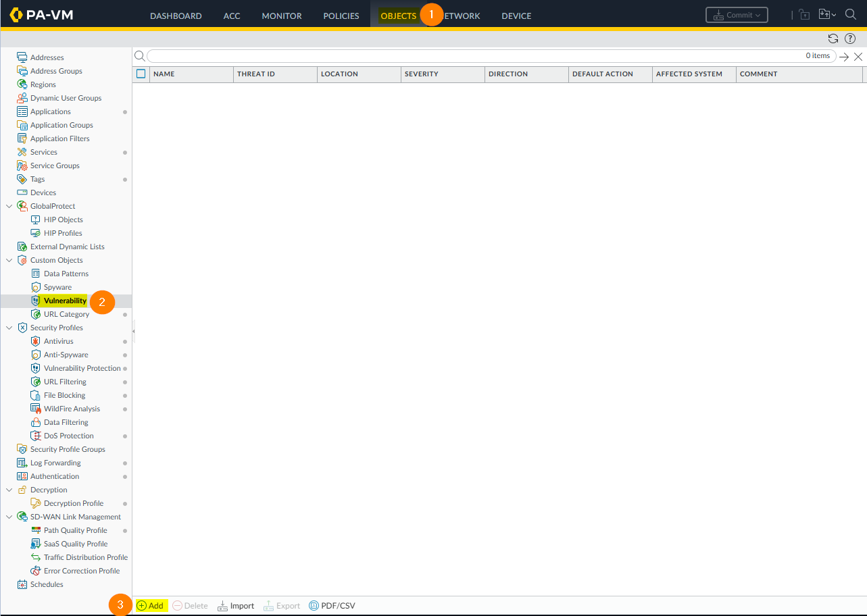Viewport: 867px width, 616px height.
Task: Click the Schedules calendar icon
Action: pos(22,584)
